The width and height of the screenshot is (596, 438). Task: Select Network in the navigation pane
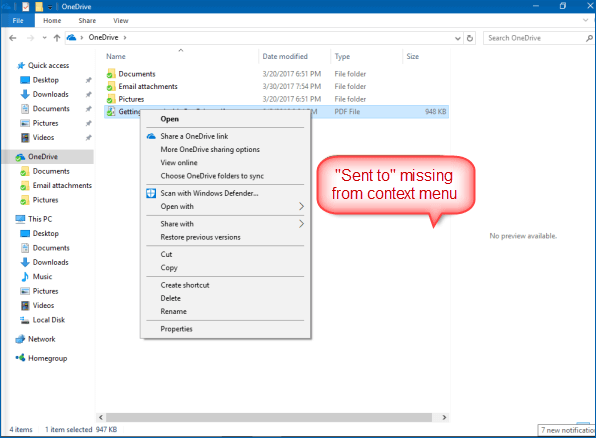pos(41,339)
